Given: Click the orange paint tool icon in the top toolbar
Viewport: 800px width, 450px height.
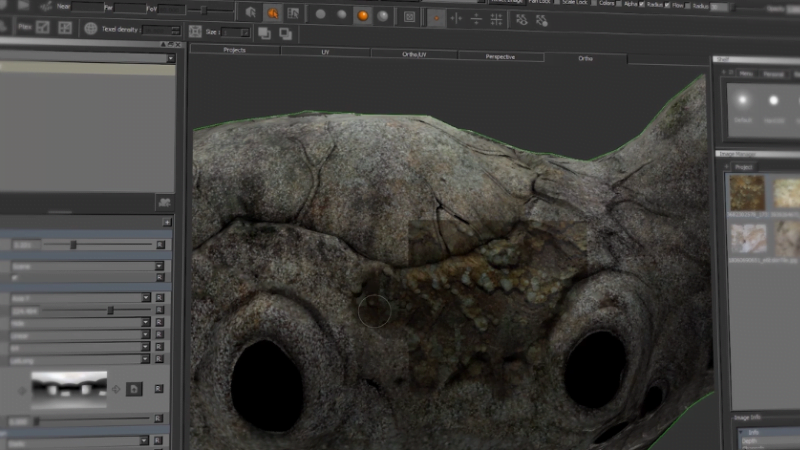Looking at the screenshot, I should click(271, 14).
